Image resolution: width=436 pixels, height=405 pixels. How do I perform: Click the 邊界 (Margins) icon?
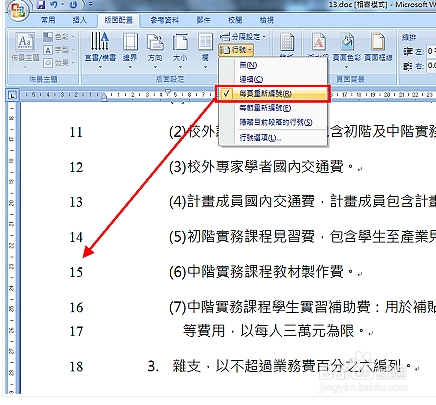130,41
